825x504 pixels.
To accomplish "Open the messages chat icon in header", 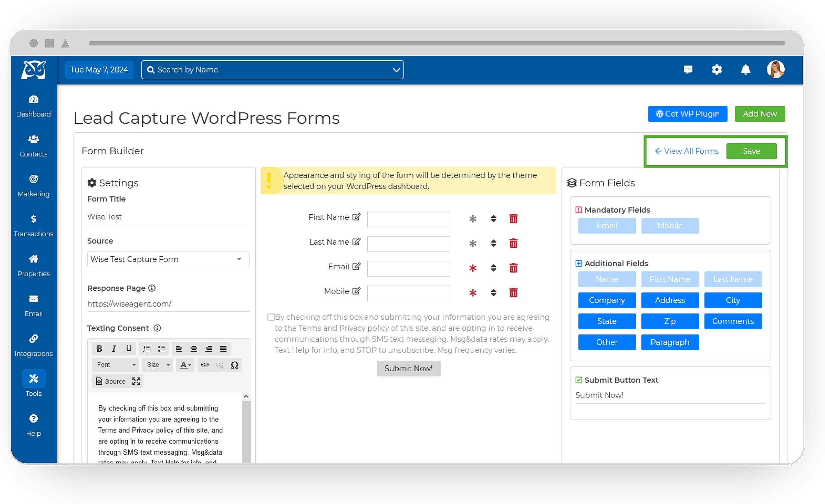I will 688,70.
